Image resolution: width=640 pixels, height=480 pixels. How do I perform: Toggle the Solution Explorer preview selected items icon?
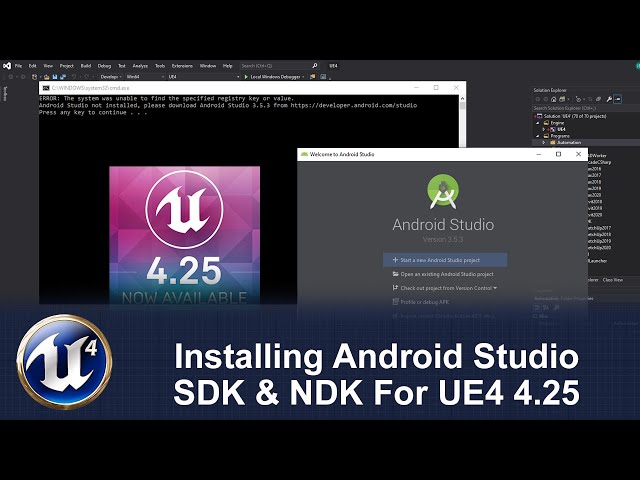point(618,99)
